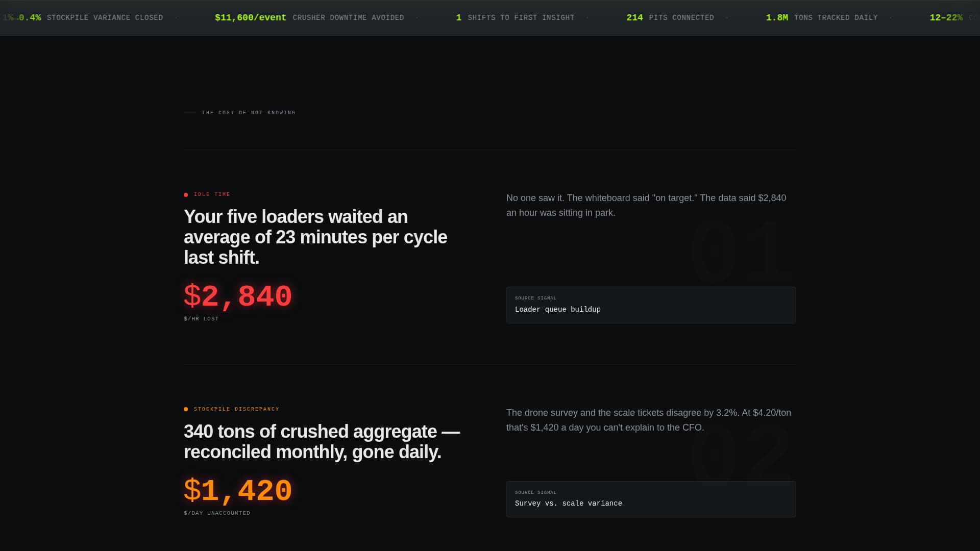Click the 340 tons of crushed aggregate headline
Viewport: 980px width, 551px height.
322,442
